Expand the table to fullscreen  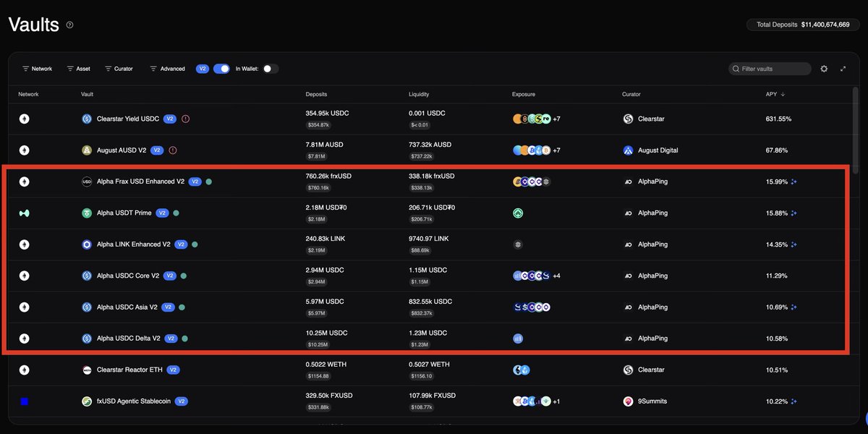[x=843, y=69]
